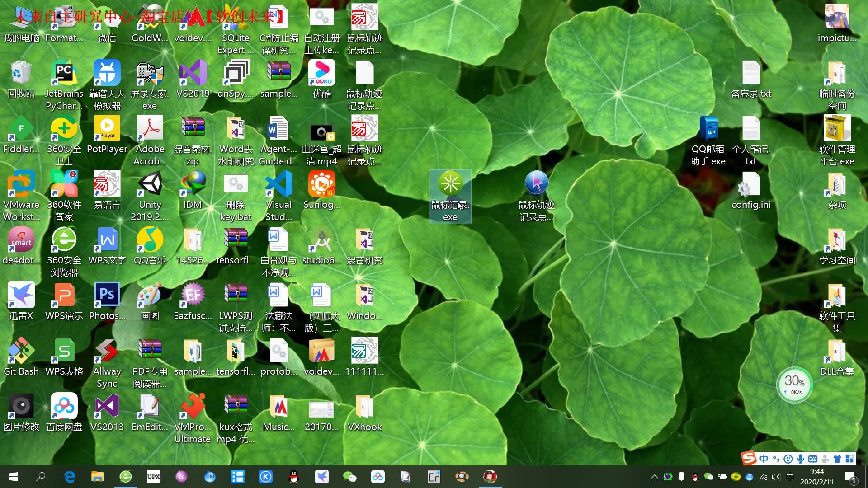Open the 个人笔记.txt file
Image resolution: width=868 pixels, height=488 pixels.
(751, 141)
